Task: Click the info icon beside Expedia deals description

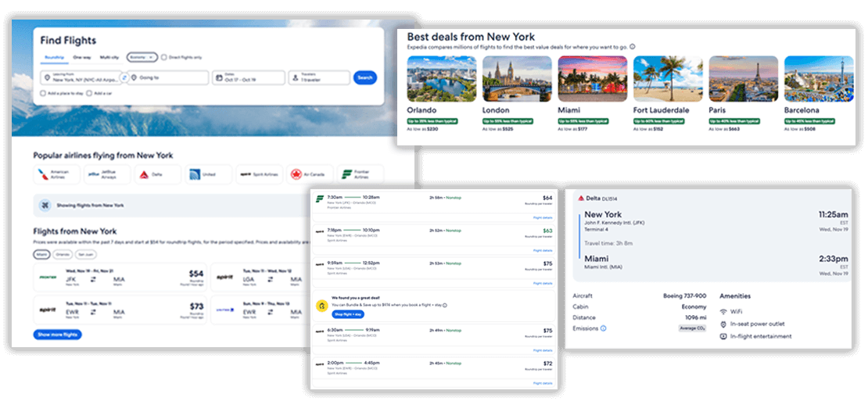Action: tap(633, 46)
